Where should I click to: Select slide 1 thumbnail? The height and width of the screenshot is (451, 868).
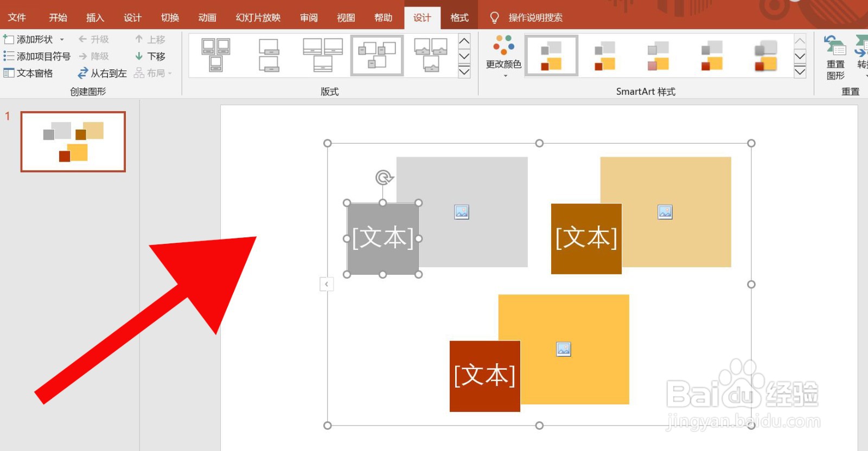coord(73,141)
